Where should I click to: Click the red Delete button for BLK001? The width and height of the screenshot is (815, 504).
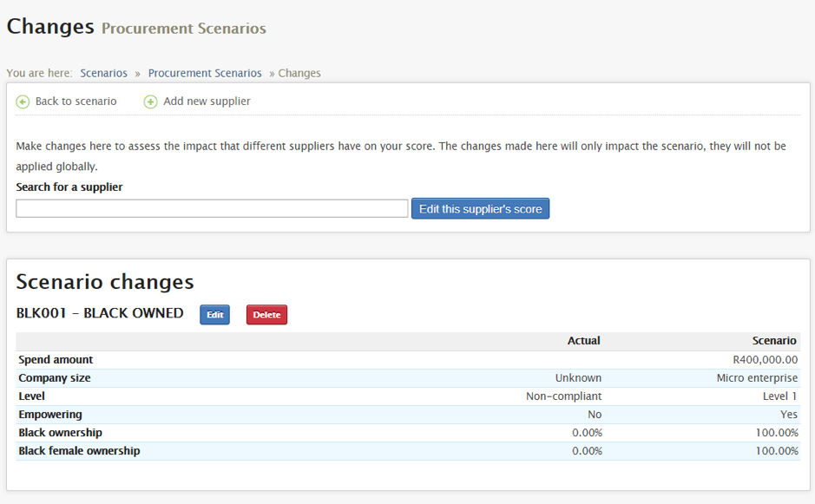[266, 314]
